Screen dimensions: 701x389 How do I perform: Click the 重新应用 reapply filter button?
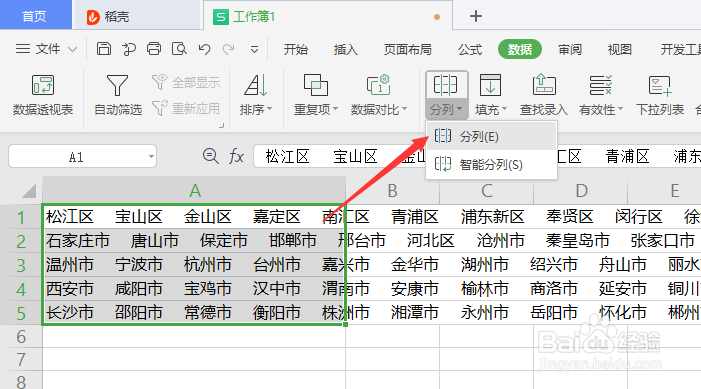[x=186, y=108]
